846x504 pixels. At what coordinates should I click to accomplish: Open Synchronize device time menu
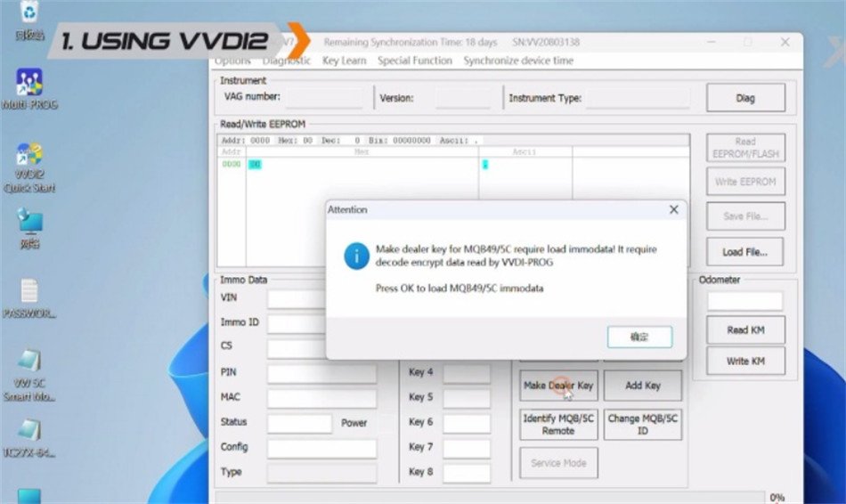point(518,61)
